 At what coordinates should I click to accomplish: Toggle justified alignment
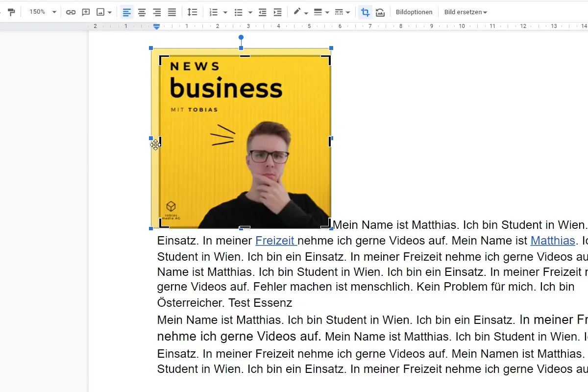coord(172,12)
